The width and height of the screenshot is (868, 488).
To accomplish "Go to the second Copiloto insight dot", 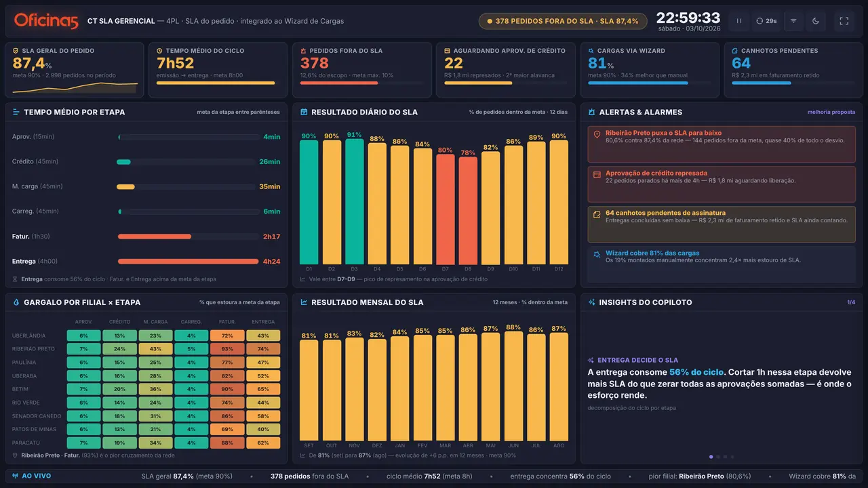I will tap(718, 457).
